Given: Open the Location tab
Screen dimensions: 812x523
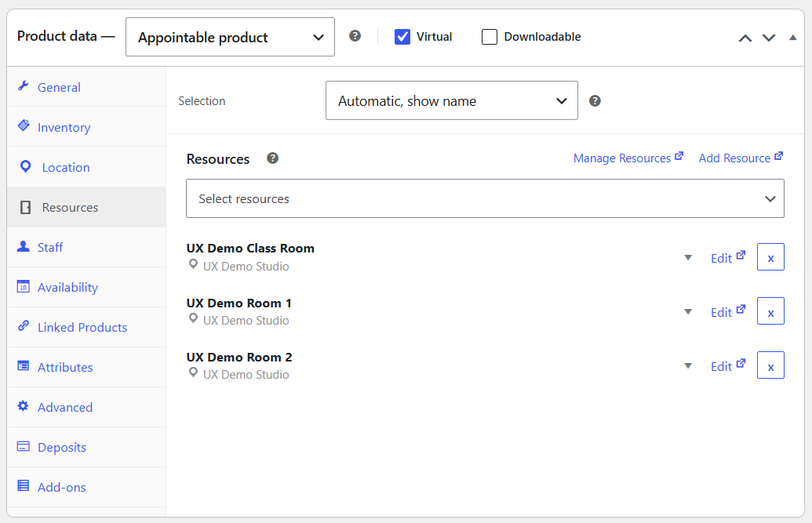Looking at the screenshot, I should tap(86, 167).
